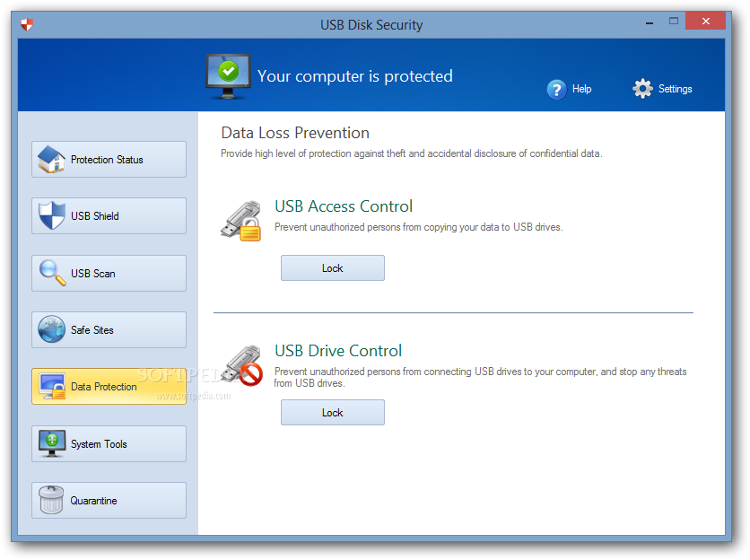Click 'Your computer is protected' status text
Image resolution: width=750 pixels, height=560 pixels.
355,76
